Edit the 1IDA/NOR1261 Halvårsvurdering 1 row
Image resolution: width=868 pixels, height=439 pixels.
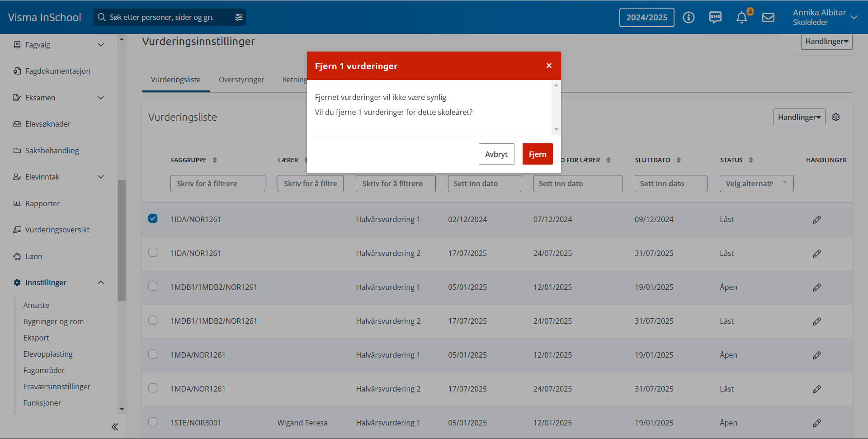[x=816, y=220]
